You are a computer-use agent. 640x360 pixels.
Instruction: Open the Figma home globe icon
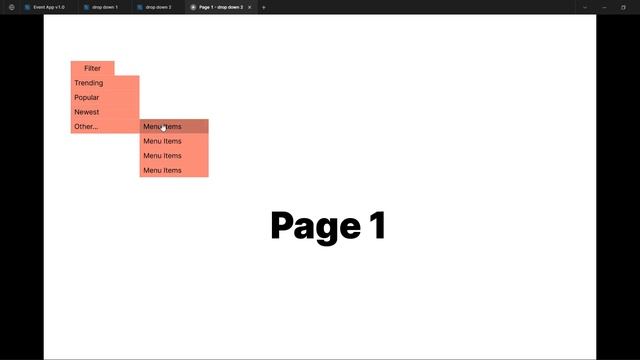click(11, 7)
